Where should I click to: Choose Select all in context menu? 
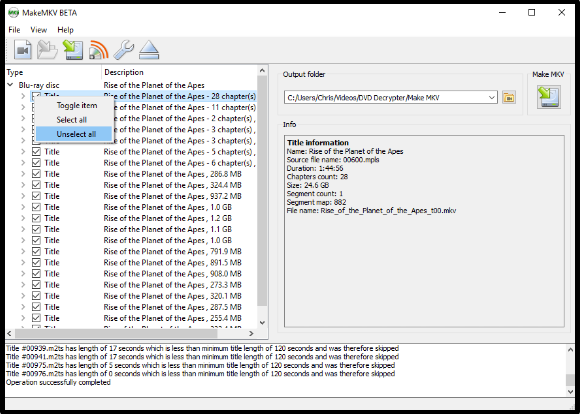pyautogui.click(x=74, y=120)
